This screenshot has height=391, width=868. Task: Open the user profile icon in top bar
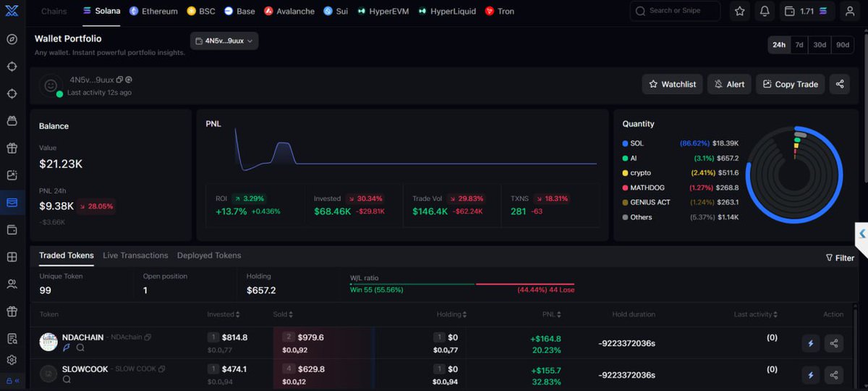(x=850, y=12)
